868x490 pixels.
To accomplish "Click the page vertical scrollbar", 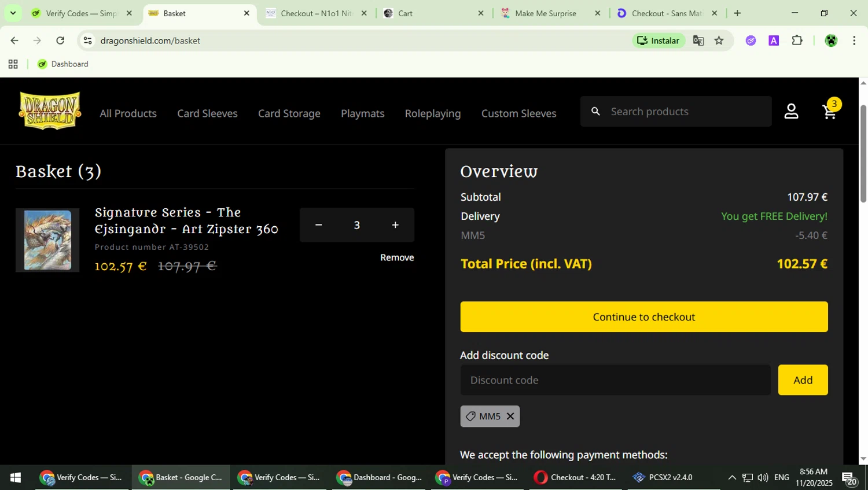I will 863,153.
